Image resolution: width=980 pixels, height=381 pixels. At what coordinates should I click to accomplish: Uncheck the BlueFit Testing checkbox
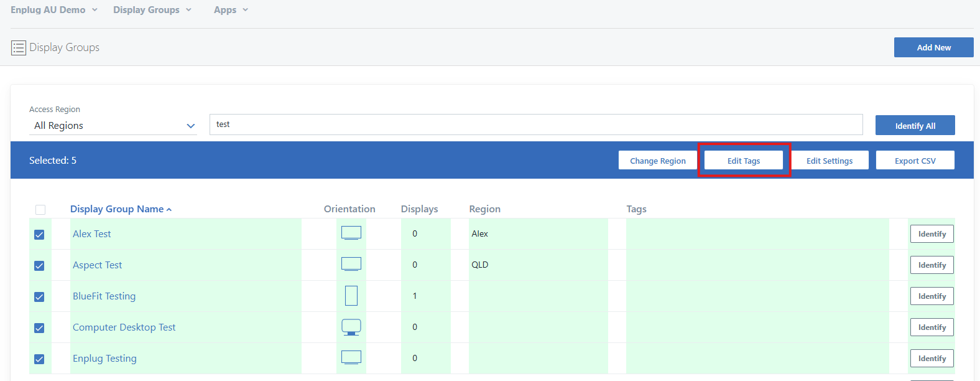[x=39, y=297]
